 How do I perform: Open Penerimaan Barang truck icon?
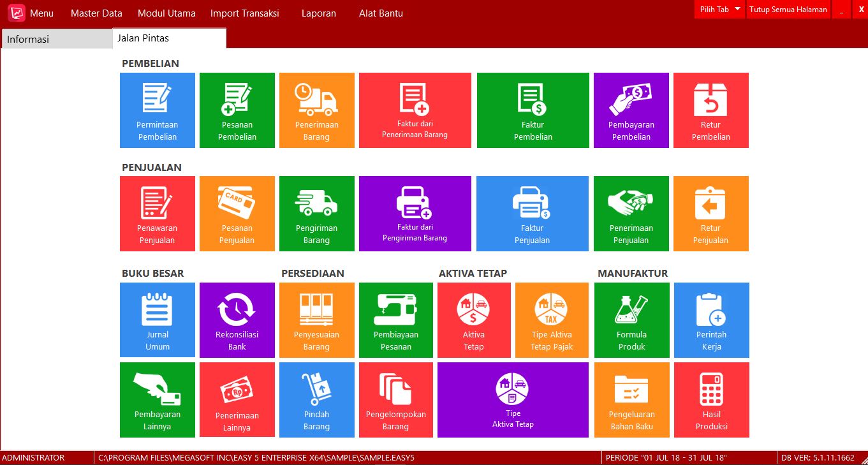tap(316, 100)
